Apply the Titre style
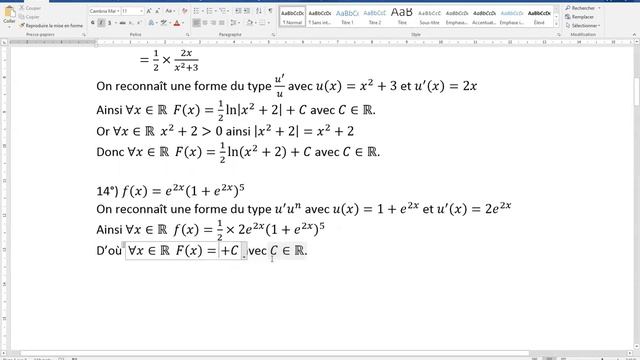The width and height of the screenshot is (640, 360). 402,17
